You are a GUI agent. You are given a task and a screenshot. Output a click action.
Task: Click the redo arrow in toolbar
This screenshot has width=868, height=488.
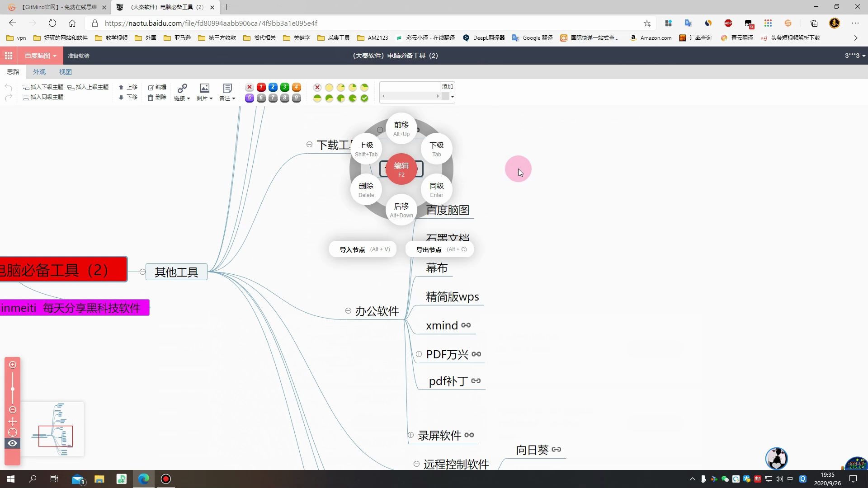coord(8,97)
